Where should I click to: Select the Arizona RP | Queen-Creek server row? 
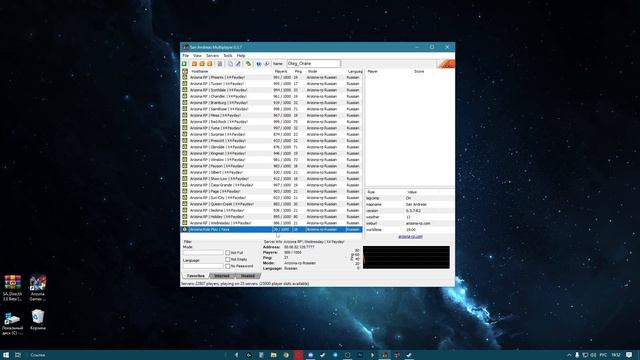pyautogui.click(x=271, y=204)
